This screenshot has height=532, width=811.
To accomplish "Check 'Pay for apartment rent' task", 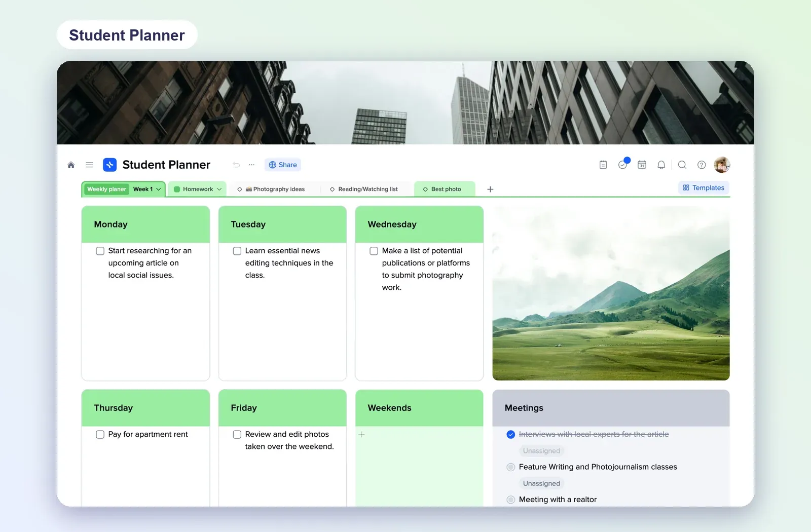I will pyautogui.click(x=100, y=434).
